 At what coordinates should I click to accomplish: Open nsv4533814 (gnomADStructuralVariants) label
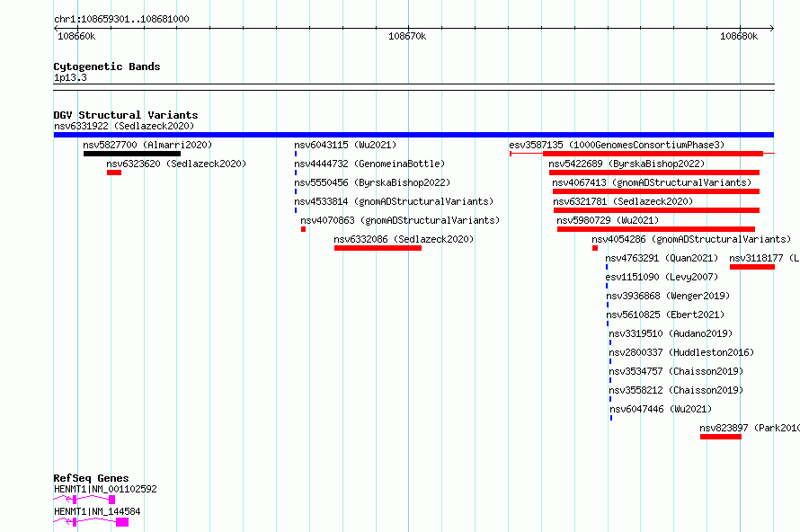(x=394, y=201)
